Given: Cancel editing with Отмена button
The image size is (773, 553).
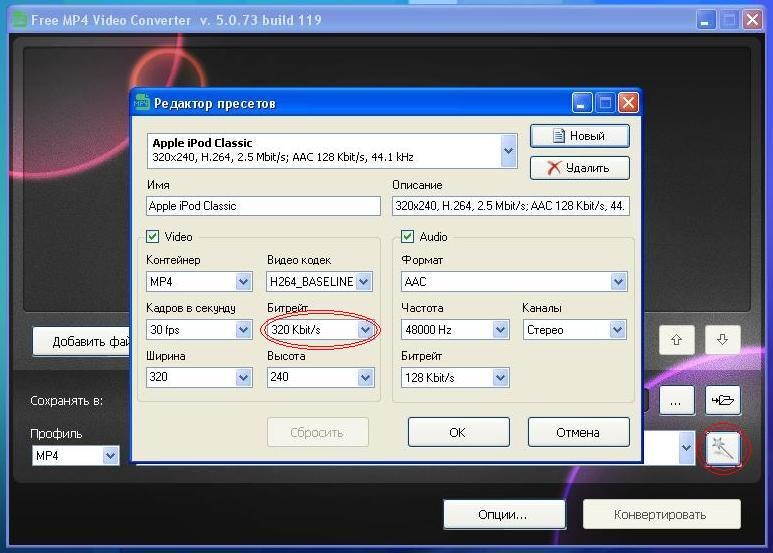Looking at the screenshot, I should click(x=579, y=432).
